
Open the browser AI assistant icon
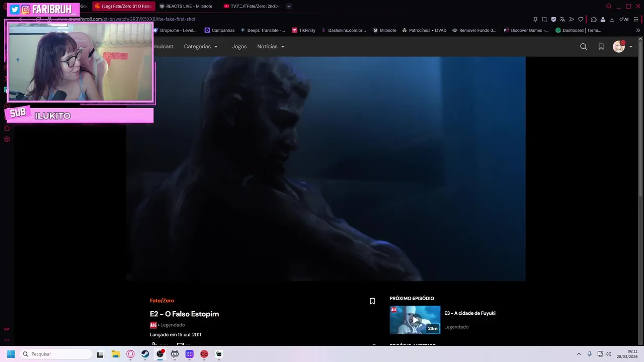pyautogui.click(x=624, y=19)
